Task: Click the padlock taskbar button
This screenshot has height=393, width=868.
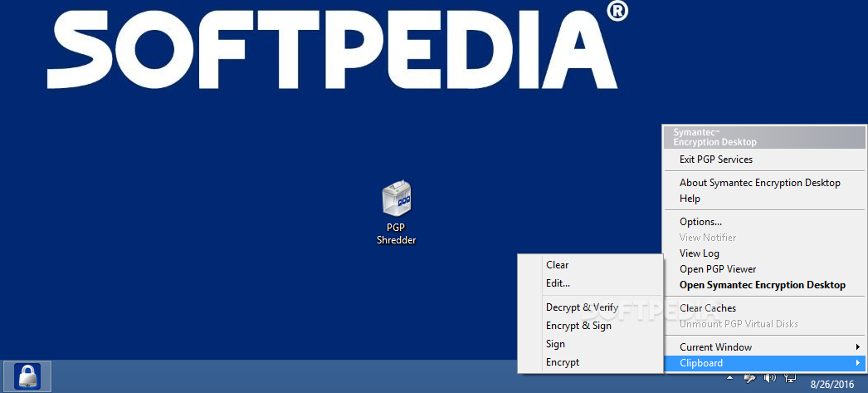Action: click(x=27, y=376)
